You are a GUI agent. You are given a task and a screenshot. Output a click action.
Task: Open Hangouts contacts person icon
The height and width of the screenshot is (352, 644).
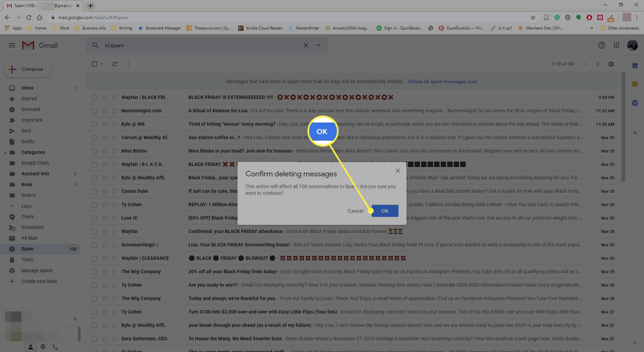(31, 347)
